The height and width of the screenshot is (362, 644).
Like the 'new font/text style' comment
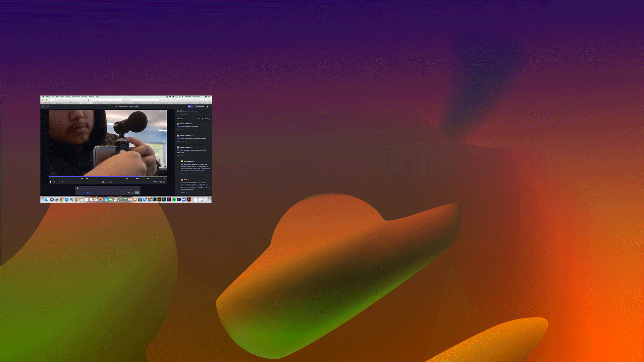pyautogui.click(x=182, y=141)
